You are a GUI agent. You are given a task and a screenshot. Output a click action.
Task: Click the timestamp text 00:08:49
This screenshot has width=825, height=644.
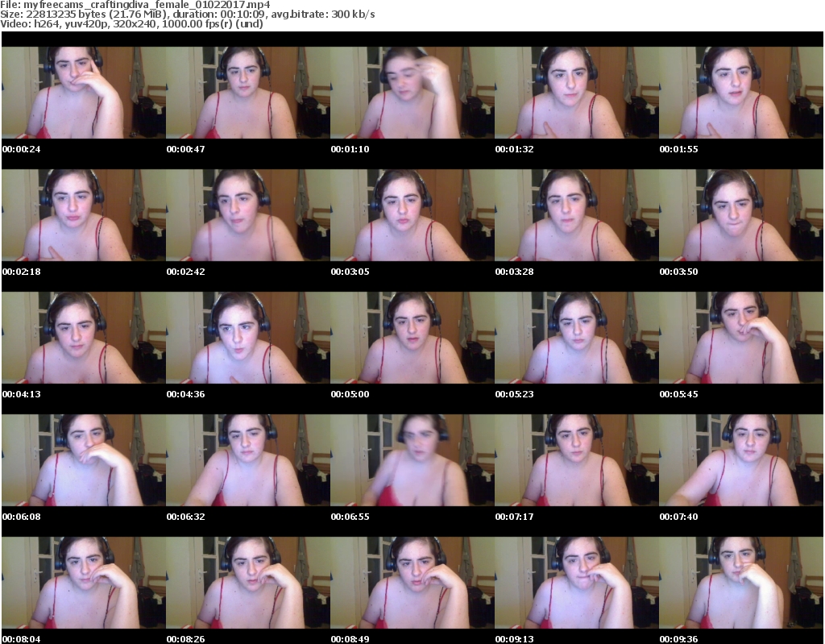(x=350, y=638)
